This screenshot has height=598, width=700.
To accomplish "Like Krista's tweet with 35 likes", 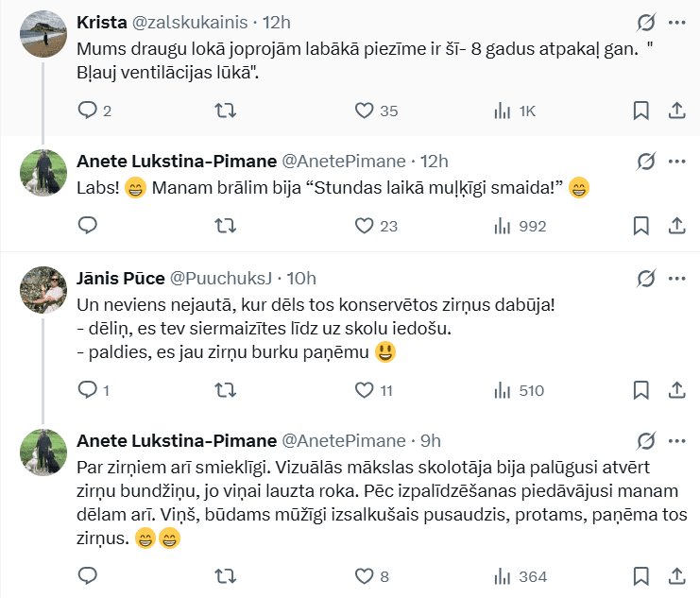I will [366, 111].
